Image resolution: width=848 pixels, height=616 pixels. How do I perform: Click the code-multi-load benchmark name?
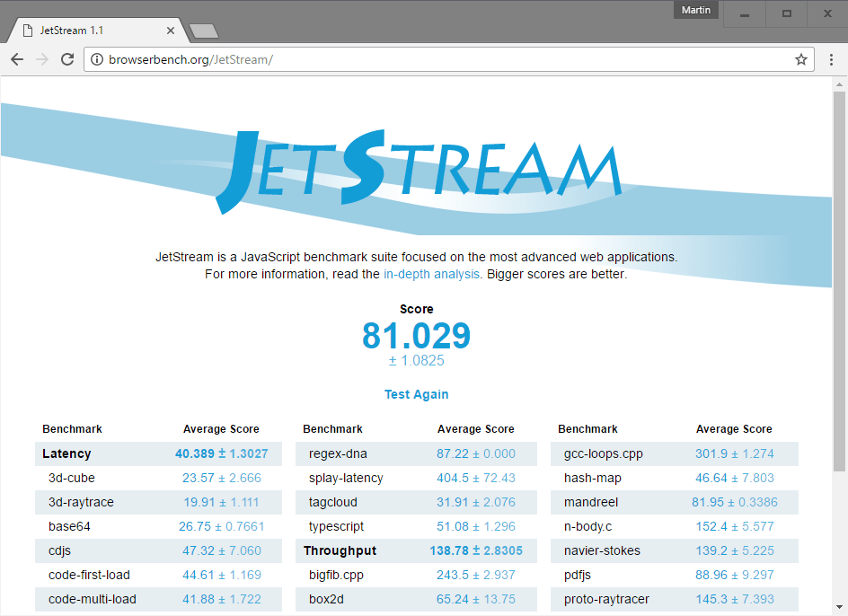tap(93, 599)
